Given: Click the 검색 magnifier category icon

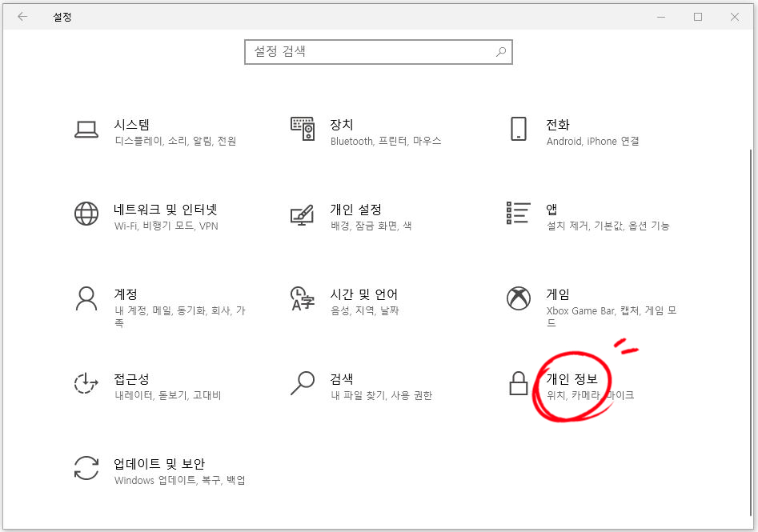Looking at the screenshot, I should (303, 383).
